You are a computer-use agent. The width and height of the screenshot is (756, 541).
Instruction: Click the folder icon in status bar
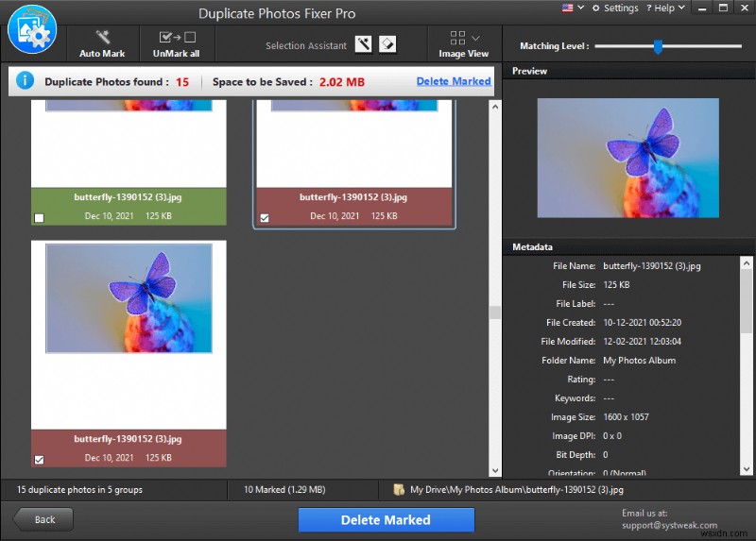[399, 490]
